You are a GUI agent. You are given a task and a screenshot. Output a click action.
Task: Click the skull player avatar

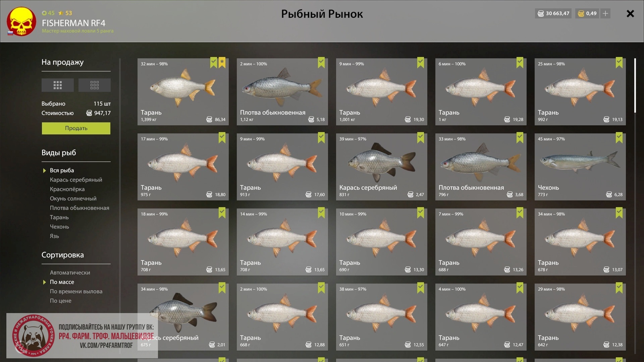point(21,21)
